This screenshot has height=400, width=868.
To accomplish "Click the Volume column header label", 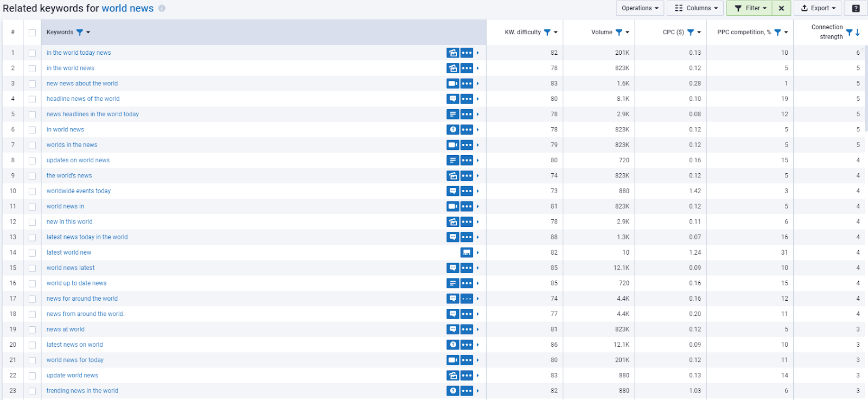I will (x=602, y=33).
